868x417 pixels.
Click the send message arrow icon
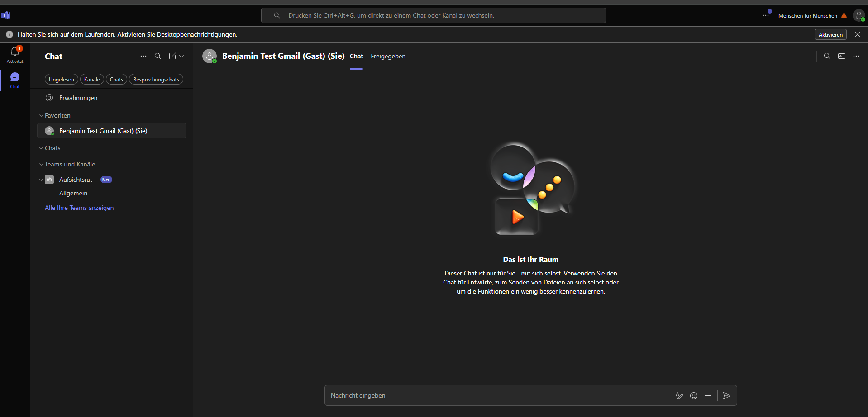(x=726, y=396)
